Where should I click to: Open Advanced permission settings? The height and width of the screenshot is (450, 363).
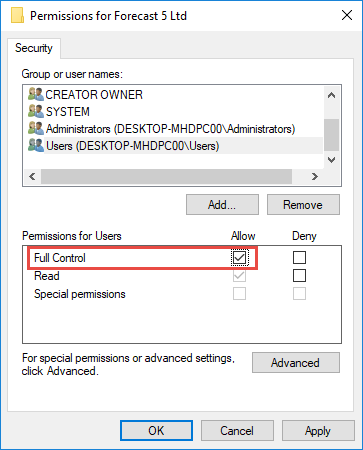click(296, 363)
